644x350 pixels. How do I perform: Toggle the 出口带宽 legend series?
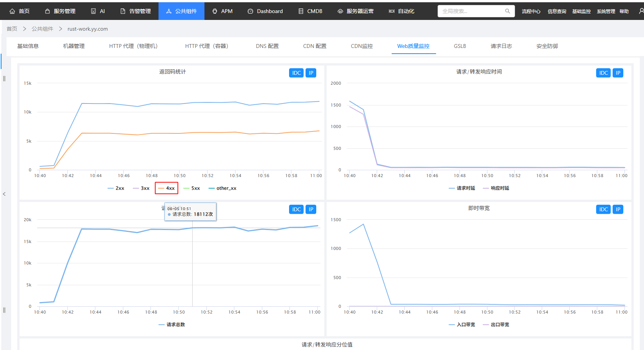tap(496, 325)
